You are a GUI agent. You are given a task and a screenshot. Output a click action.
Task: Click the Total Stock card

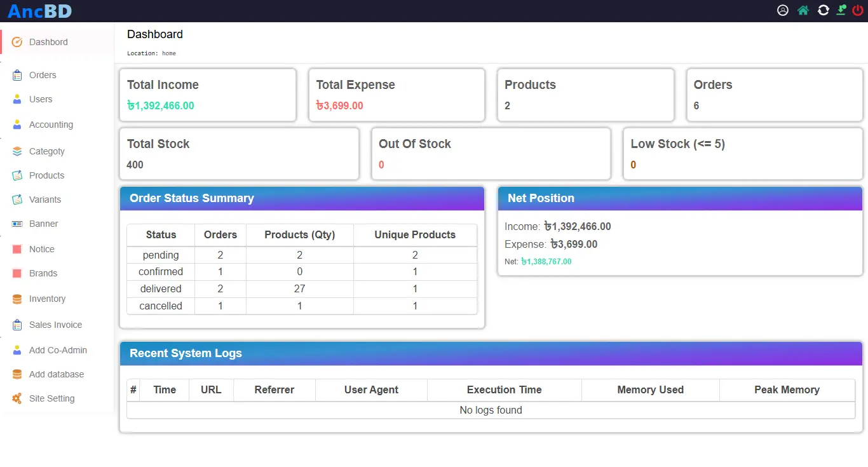click(239, 154)
